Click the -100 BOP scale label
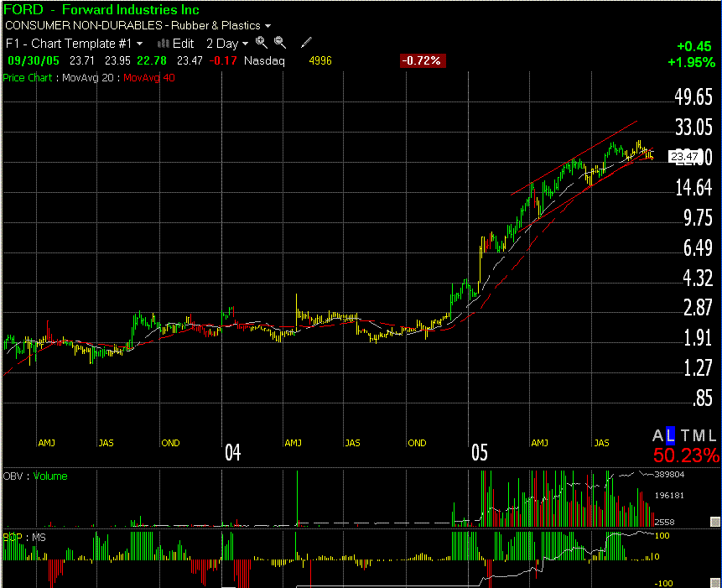 point(663,584)
